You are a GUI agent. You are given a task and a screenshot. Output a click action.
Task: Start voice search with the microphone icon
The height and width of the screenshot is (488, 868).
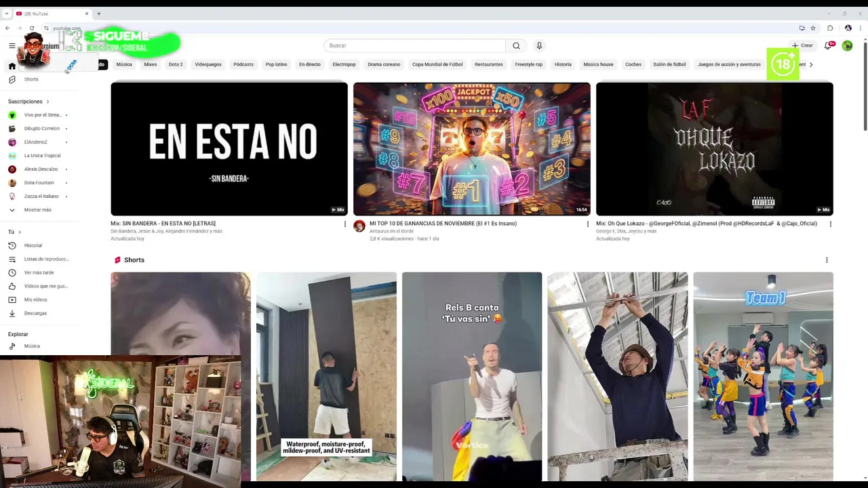point(539,45)
